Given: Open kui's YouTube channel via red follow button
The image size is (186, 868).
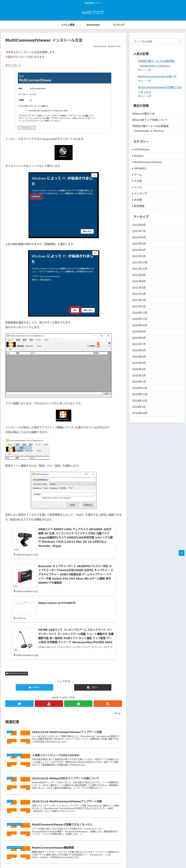Looking at the screenshot, I should (49, 704).
